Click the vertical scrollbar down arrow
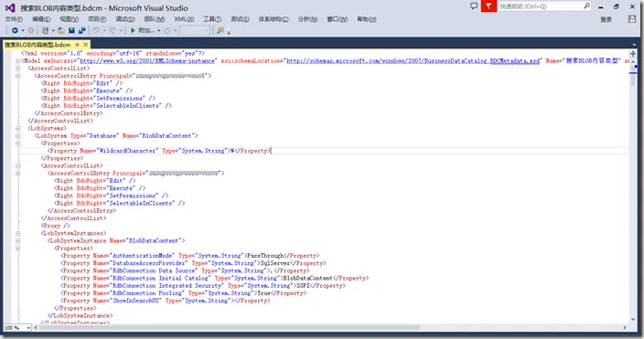The image size is (644, 339). click(633, 319)
